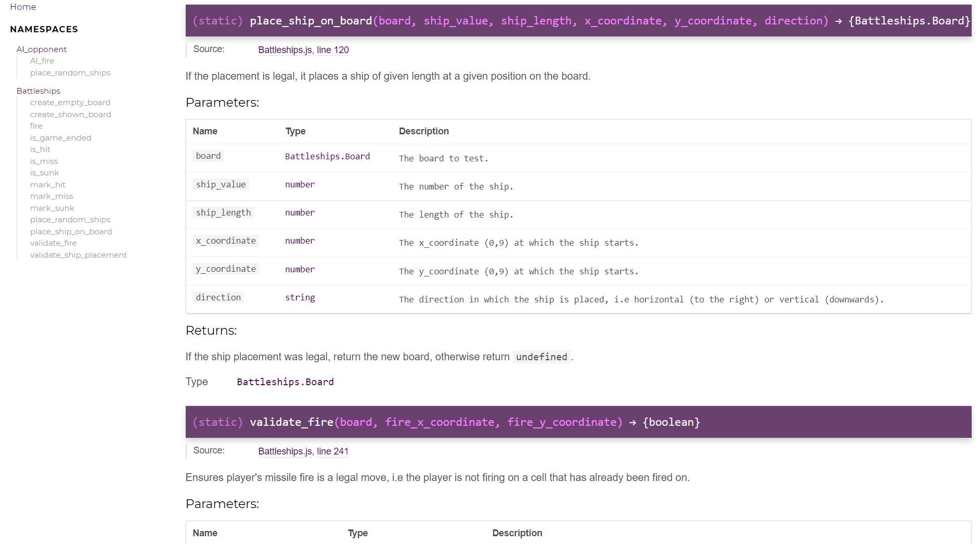The image size is (980, 544).
Task: Select the ship_length parameter name
Action: coord(223,212)
